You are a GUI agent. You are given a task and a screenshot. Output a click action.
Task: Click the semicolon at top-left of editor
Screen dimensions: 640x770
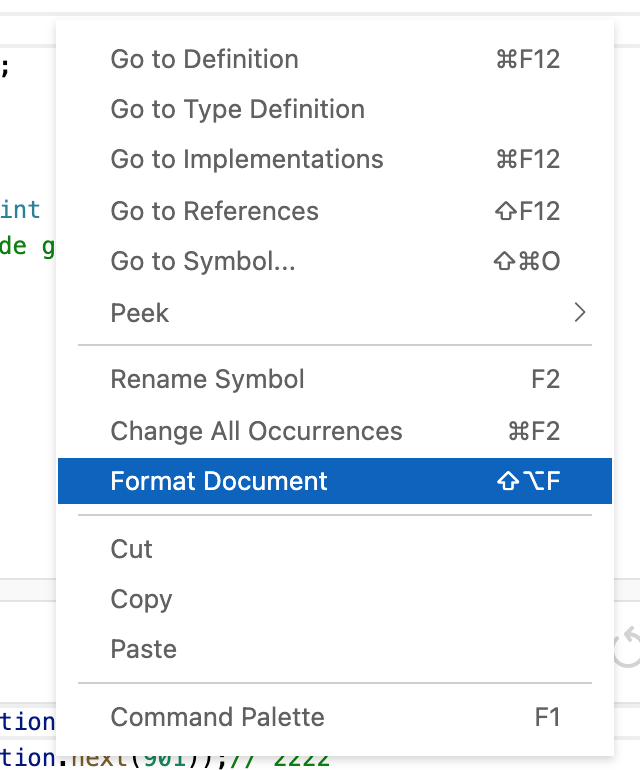(x=5, y=68)
